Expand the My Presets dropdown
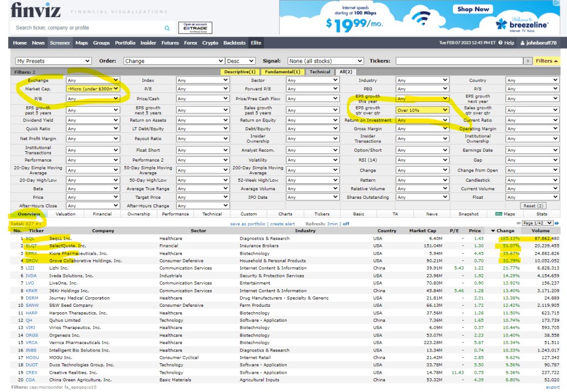Viewport: 567px width, 392px height. tap(53, 61)
